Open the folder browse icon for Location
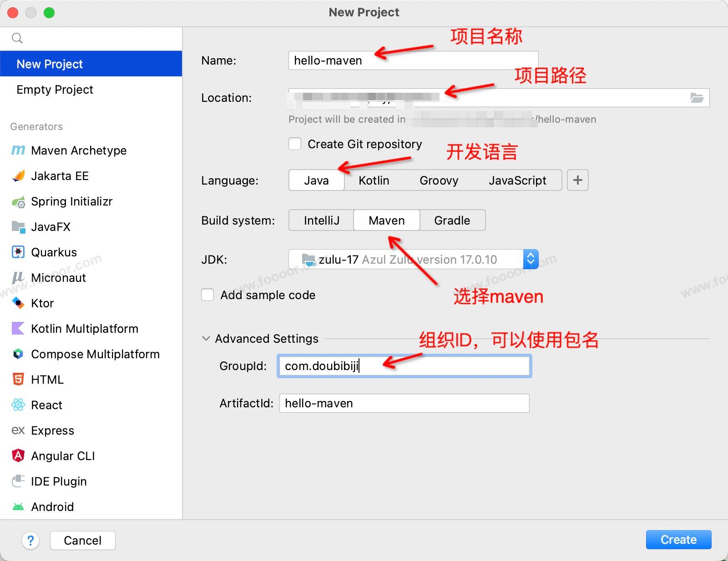 (697, 98)
